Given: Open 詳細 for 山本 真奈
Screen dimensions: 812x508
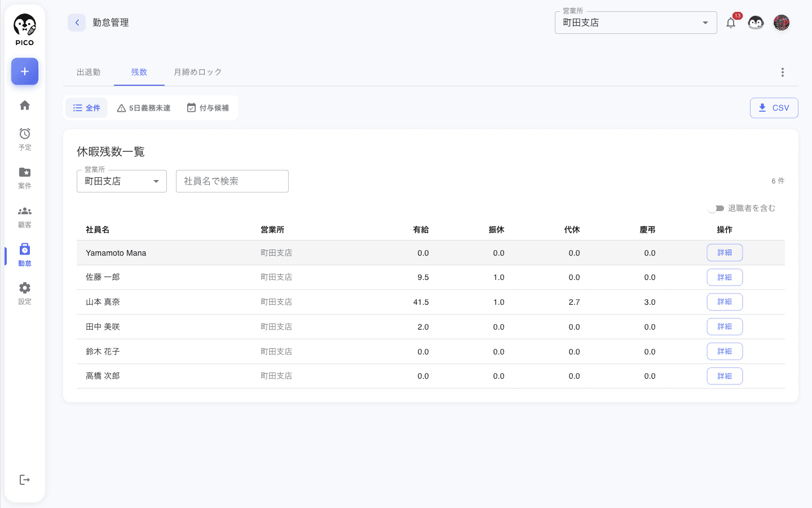Looking at the screenshot, I should tap(725, 302).
